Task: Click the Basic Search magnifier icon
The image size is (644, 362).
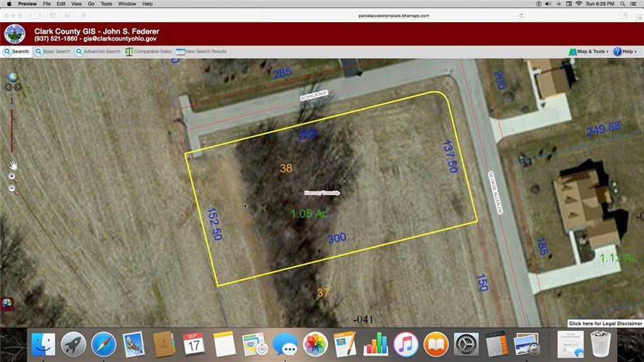Action: point(39,52)
